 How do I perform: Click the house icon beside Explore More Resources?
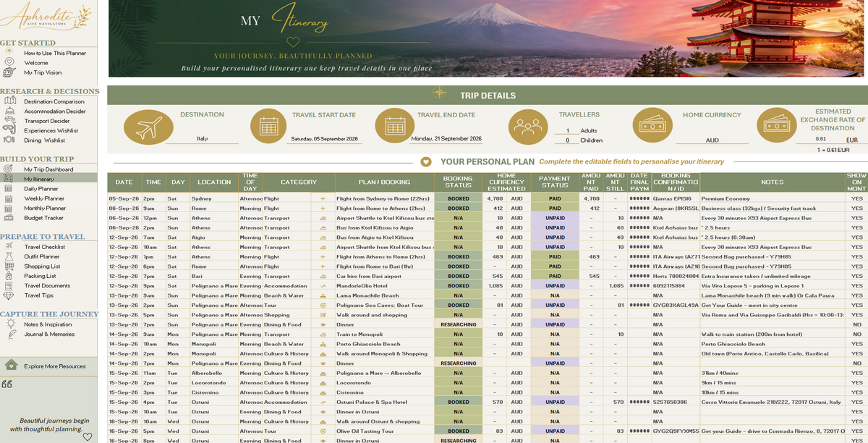point(10,365)
